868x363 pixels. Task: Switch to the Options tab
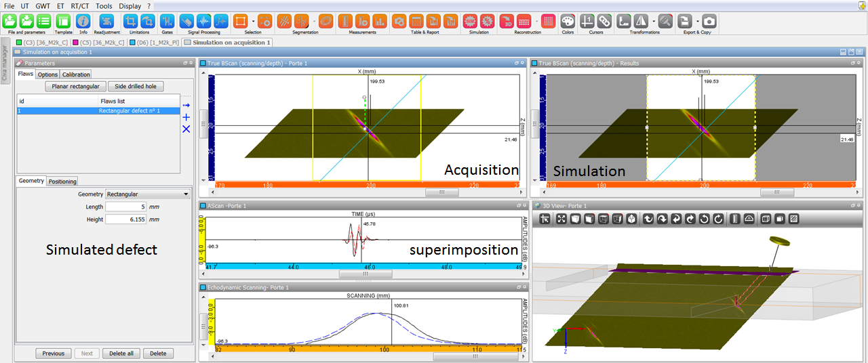(x=47, y=74)
